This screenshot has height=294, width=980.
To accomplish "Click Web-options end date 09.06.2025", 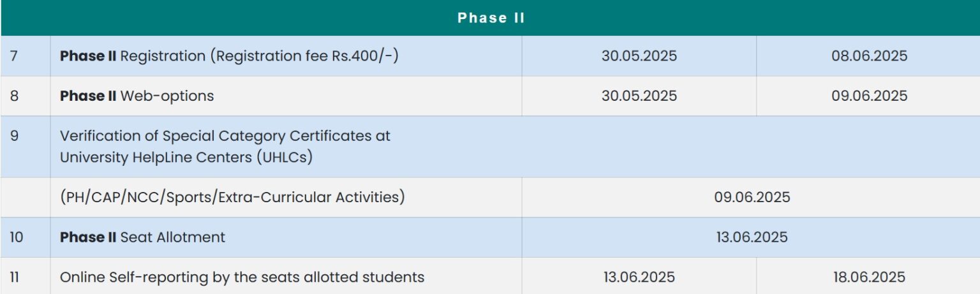I will (x=868, y=96).
